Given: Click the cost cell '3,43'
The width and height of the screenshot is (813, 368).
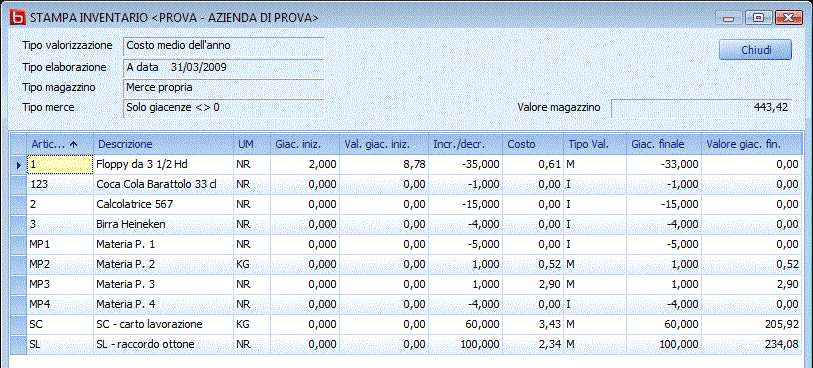Looking at the screenshot, I should [x=533, y=324].
